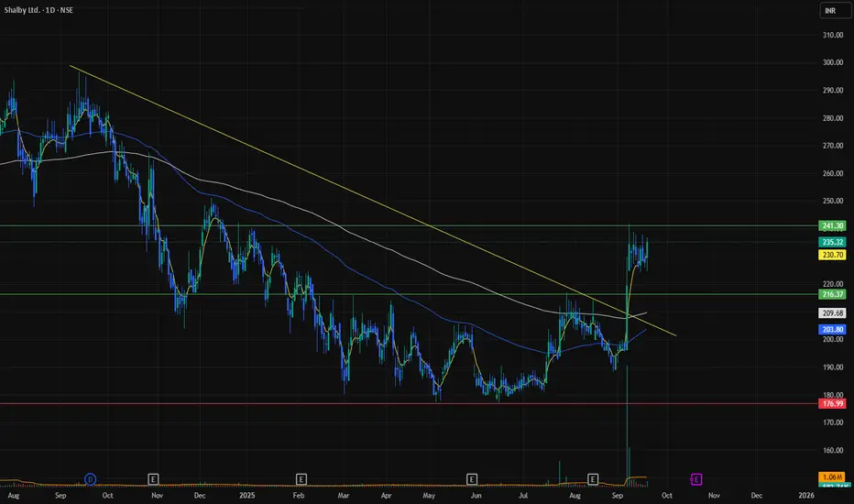This screenshot has height=504, width=854.
Task: Click the 2026 label on time axis
Action: 806,495
